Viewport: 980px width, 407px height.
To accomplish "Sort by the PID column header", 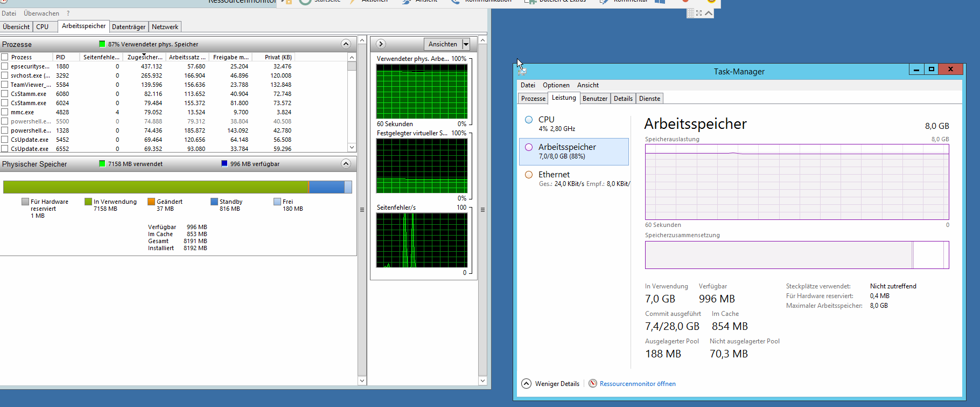I will click(66, 57).
